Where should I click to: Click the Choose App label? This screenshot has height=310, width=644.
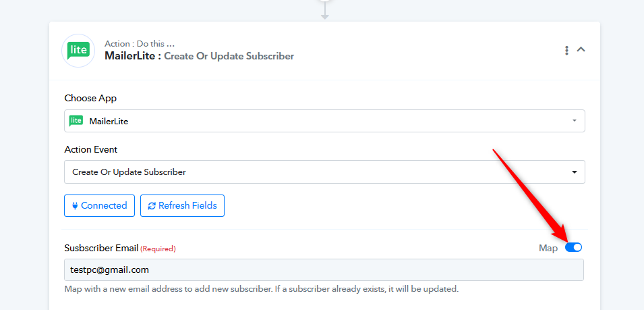90,99
